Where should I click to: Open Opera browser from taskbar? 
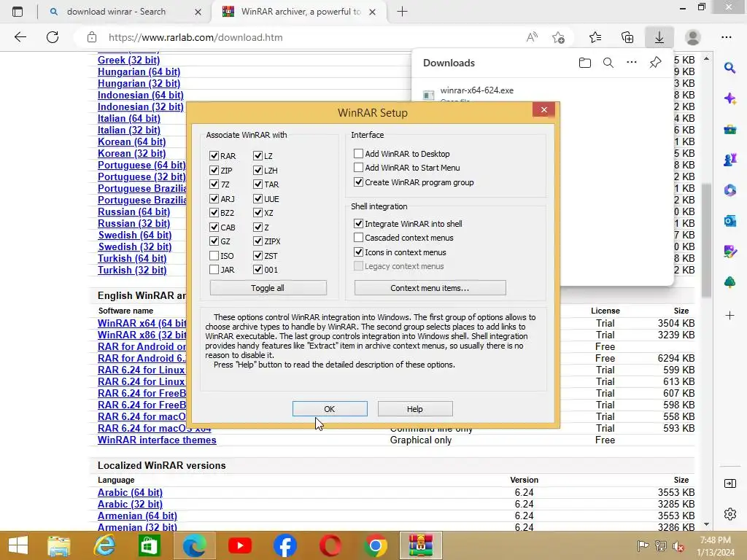[x=330, y=545]
